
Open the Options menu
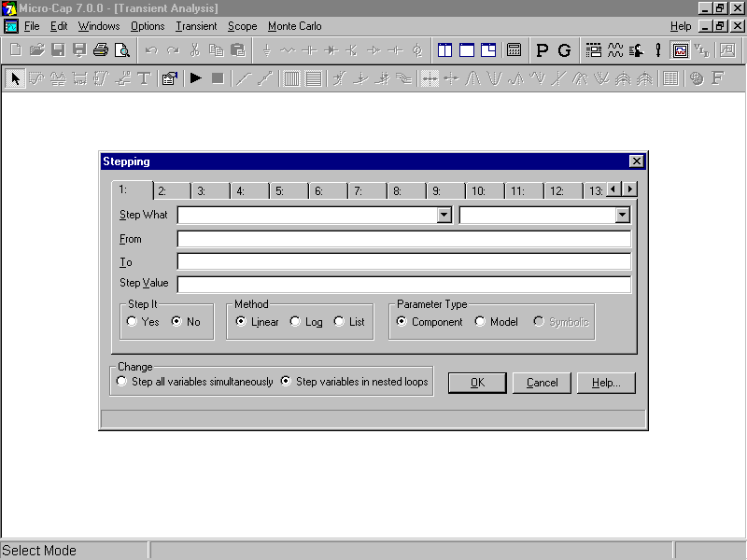tap(148, 26)
